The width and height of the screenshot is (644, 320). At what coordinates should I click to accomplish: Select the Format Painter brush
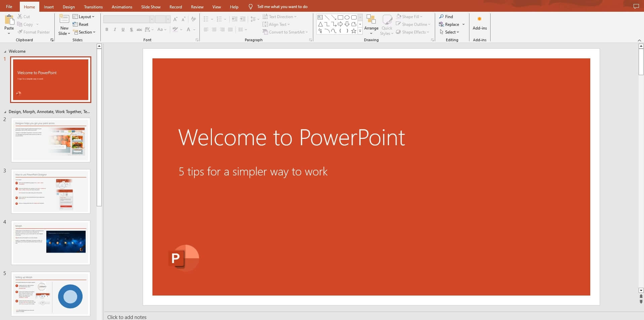[x=20, y=32]
